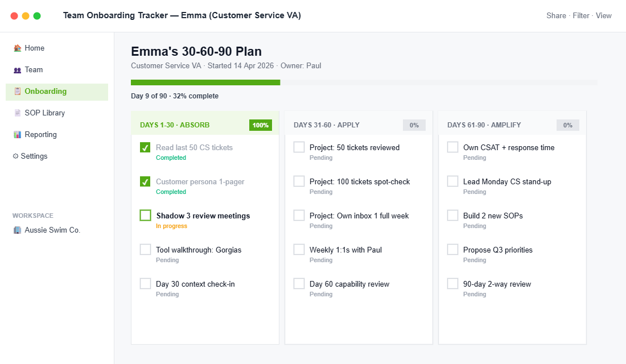Screen dimensions: 626x364
Task: Uncheck Read last 50 CS tickets
Action: click(145, 147)
